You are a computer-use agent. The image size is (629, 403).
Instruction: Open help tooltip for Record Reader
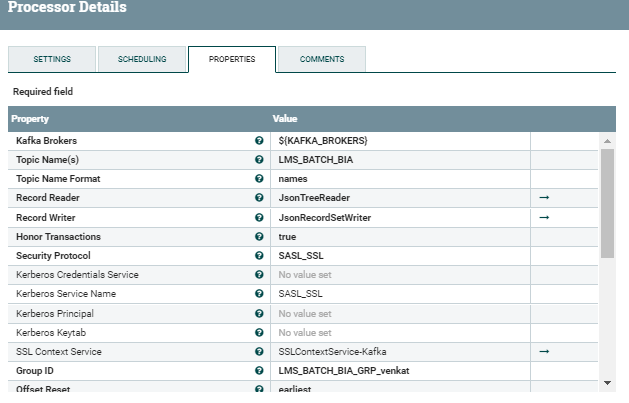point(259,198)
